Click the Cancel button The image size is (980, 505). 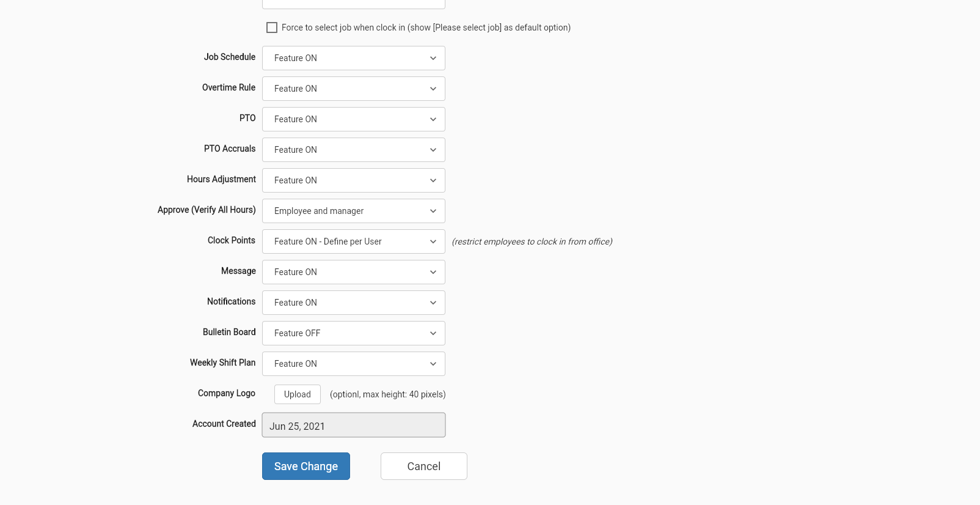point(424,466)
